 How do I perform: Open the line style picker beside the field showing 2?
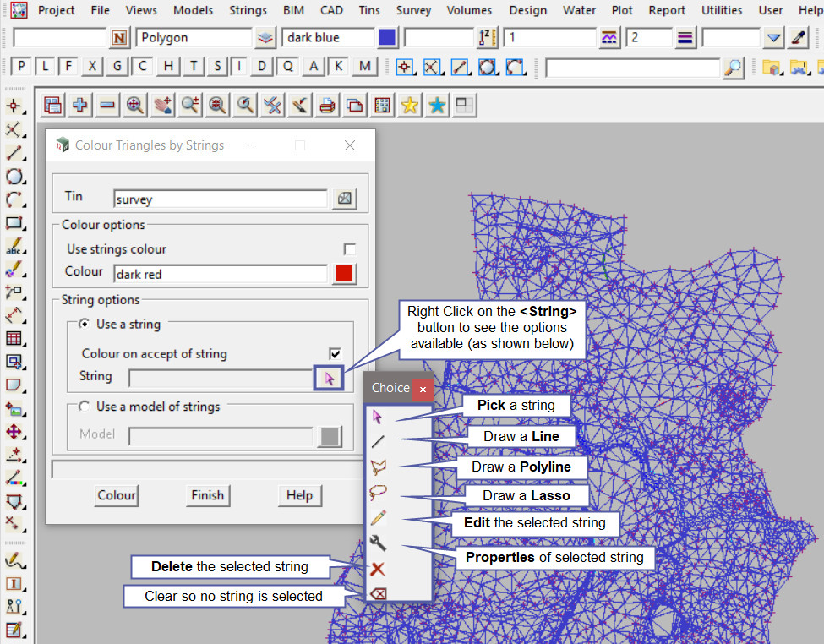[x=685, y=38]
